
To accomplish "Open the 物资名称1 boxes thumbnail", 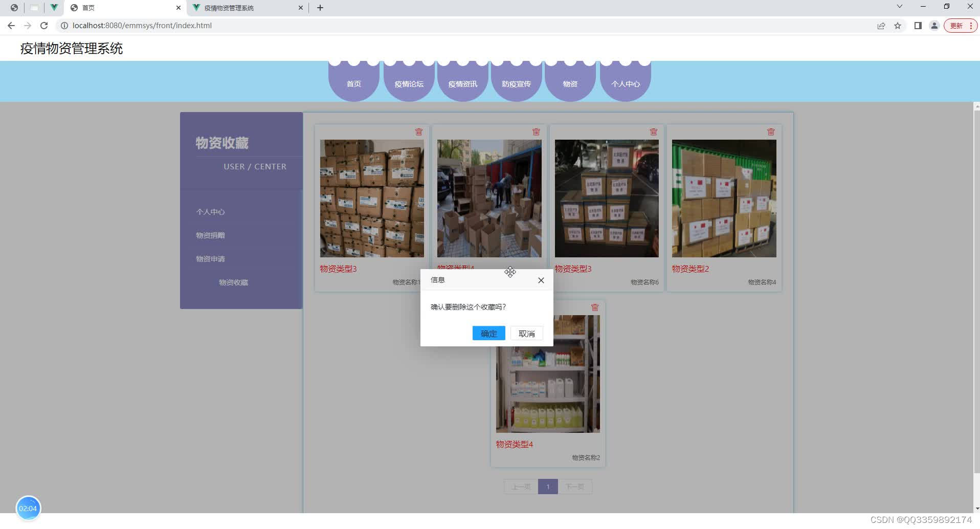I will [372, 199].
